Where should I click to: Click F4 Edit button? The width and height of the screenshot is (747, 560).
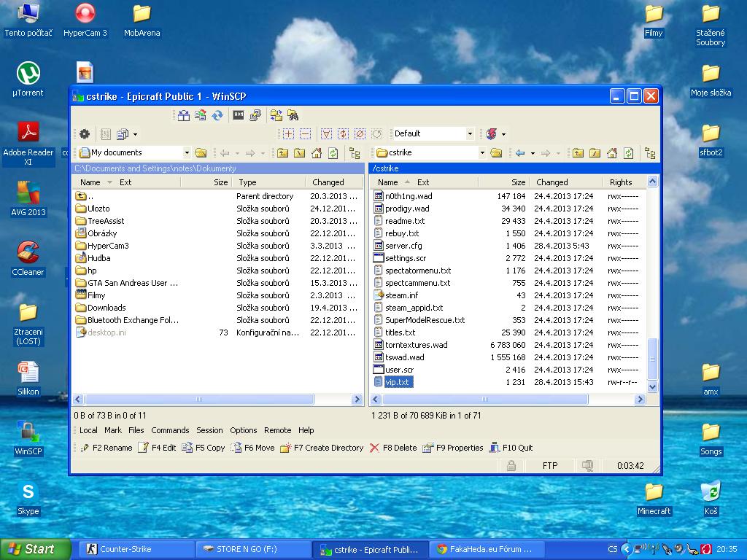(158, 448)
